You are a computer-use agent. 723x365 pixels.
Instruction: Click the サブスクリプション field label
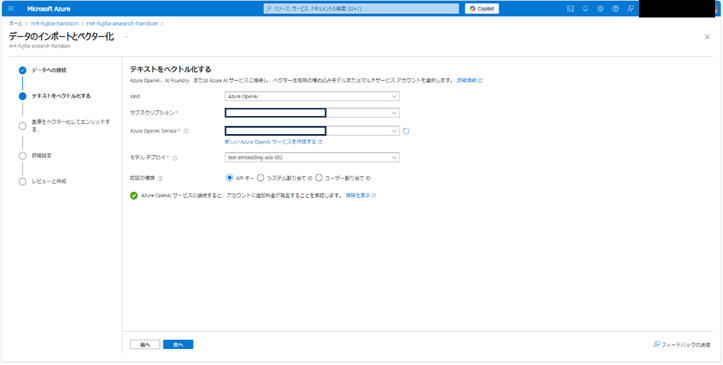click(x=152, y=113)
